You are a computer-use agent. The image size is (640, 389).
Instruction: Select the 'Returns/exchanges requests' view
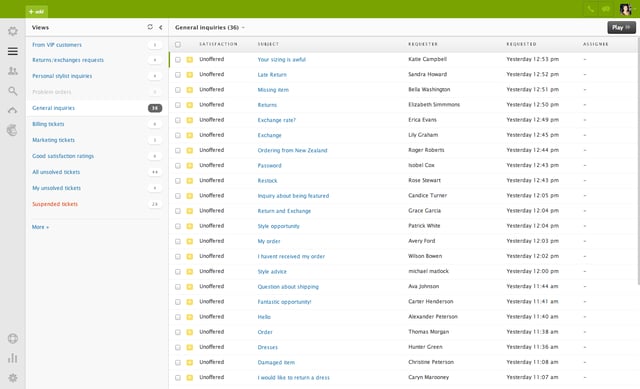(x=68, y=60)
